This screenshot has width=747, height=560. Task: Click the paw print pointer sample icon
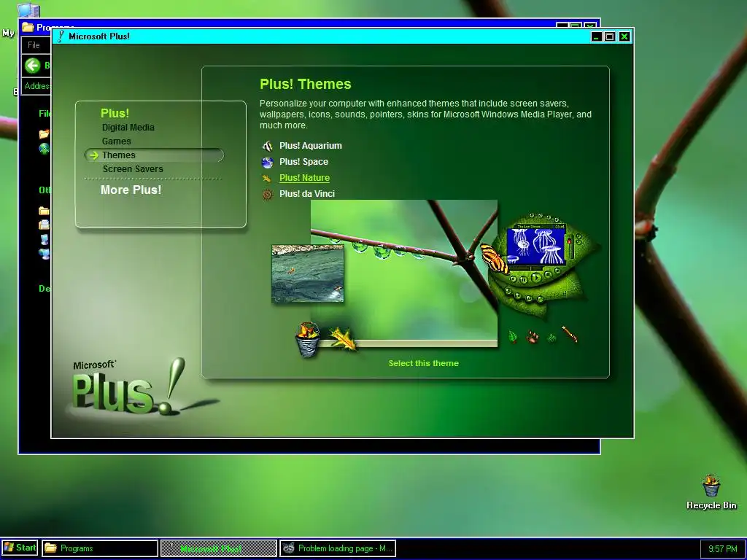pyautogui.click(x=532, y=337)
